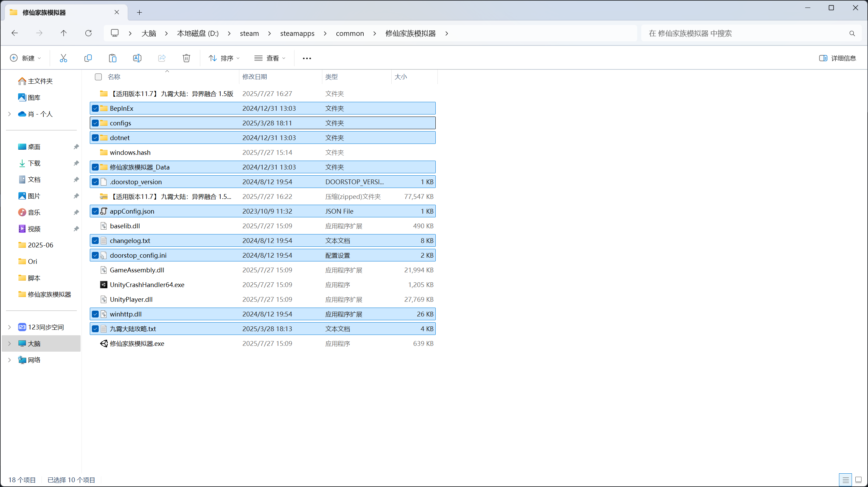Select the windows.hash folder
Screen dimensions: 868x487
pyautogui.click(x=263, y=152)
